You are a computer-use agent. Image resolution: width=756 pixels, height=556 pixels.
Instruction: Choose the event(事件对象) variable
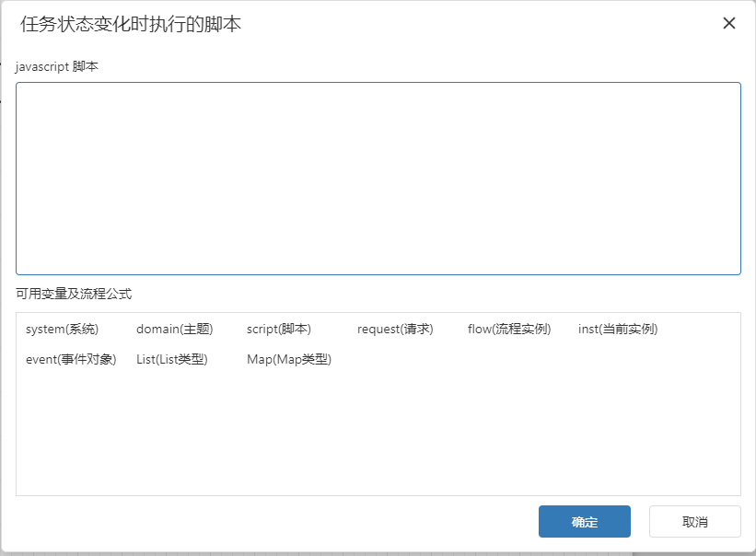[x=71, y=360]
